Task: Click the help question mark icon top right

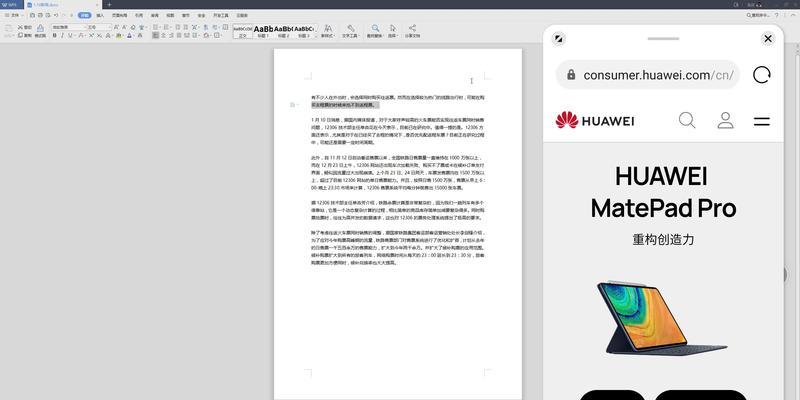Action: tap(777, 15)
